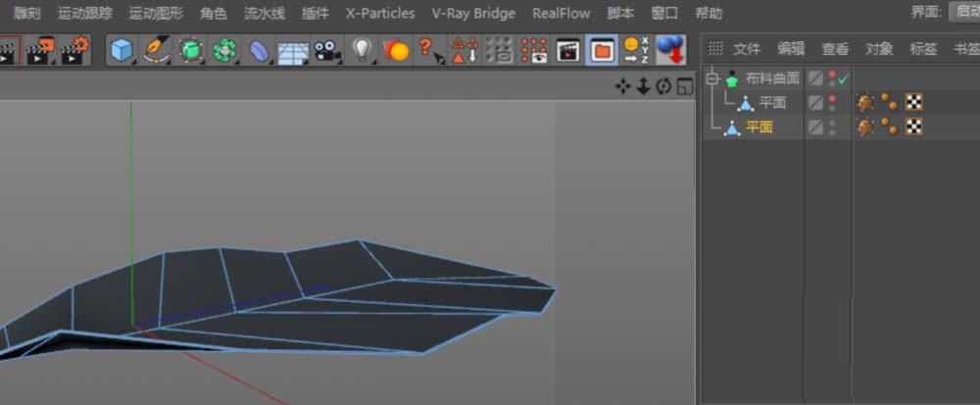Viewport: 980px width, 405px height.
Task: Add a Light using bulb icon
Action: (363, 49)
